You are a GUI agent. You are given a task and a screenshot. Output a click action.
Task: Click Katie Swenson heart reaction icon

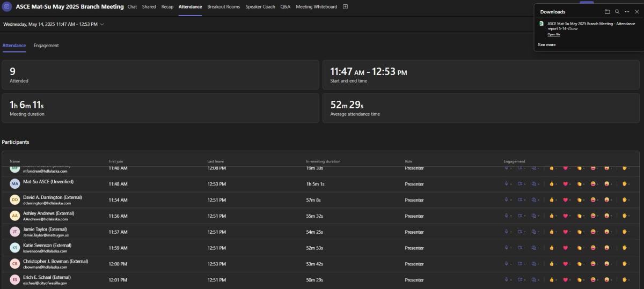tap(565, 248)
